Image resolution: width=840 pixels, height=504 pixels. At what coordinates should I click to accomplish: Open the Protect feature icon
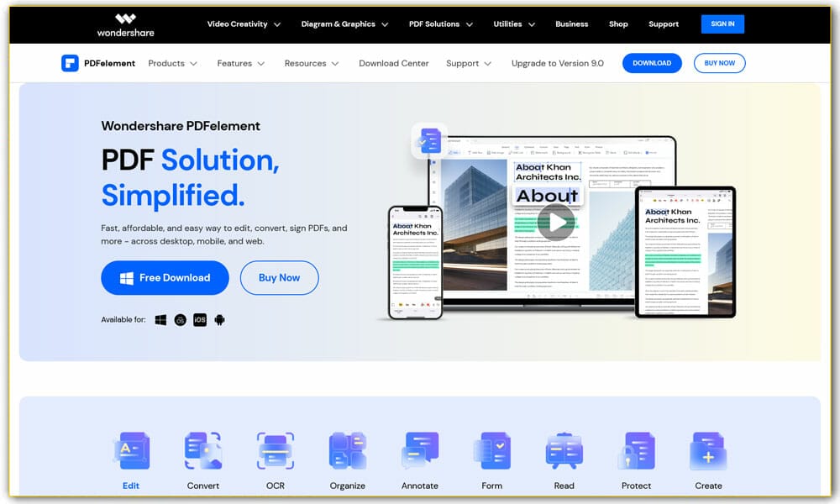pyautogui.click(x=636, y=449)
